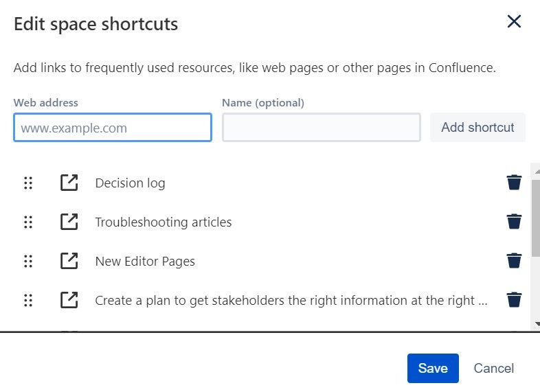Click drag handle beside stakeholders plan shortcut

(28, 300)
